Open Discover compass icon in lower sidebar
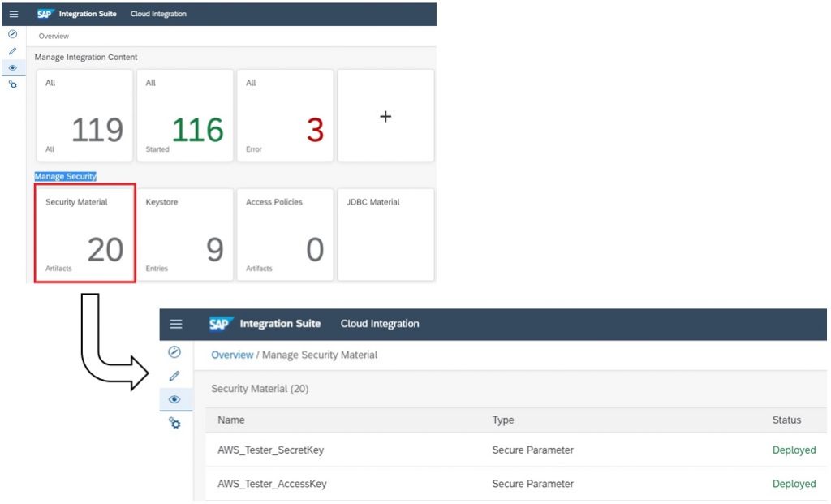This screenshot has width=831, height=504. pyautogui.click(x=174, y=352)
